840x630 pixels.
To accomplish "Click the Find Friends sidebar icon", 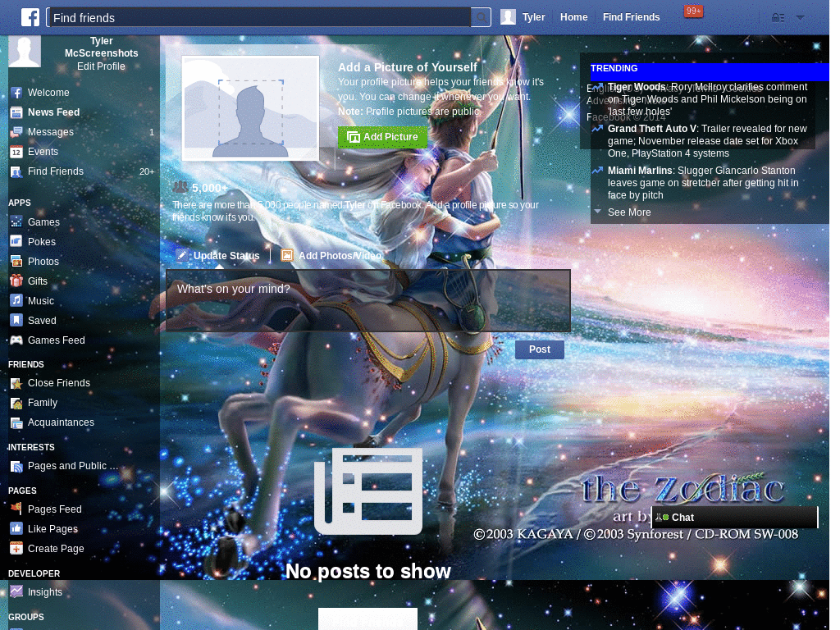I will point(16,171).
